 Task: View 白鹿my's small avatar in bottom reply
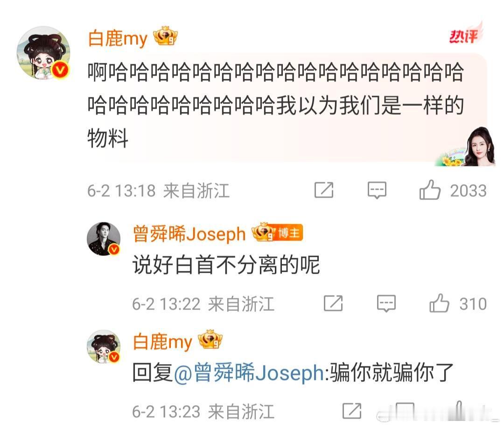click(x=104, y=346)
